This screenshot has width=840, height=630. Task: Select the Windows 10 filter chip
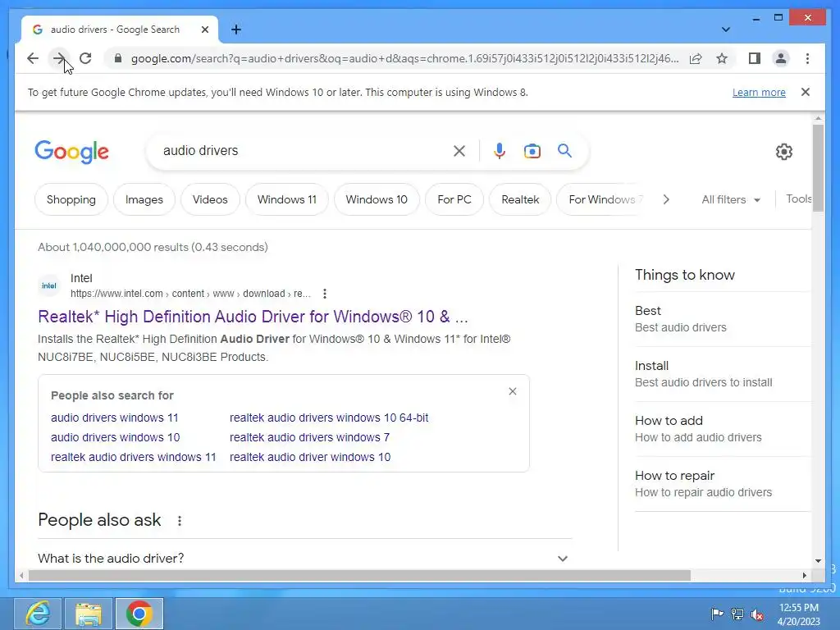pyautogui.click(x=377, y=199)
